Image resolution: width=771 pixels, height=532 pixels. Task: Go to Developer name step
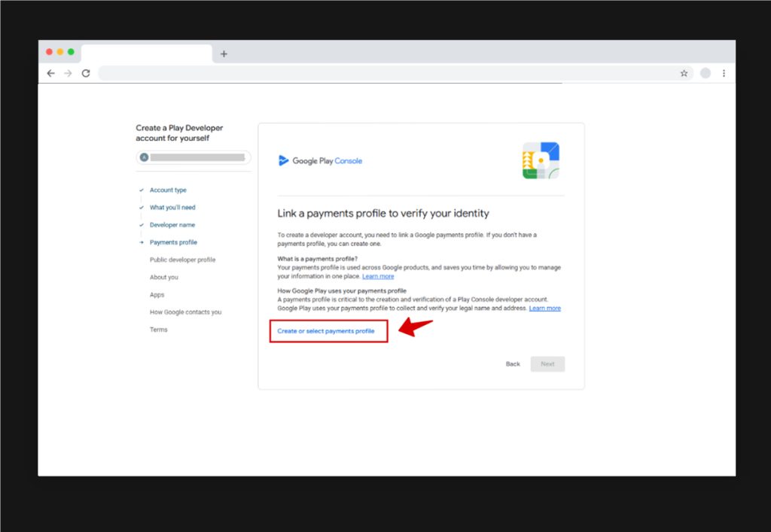coord(172,225)
